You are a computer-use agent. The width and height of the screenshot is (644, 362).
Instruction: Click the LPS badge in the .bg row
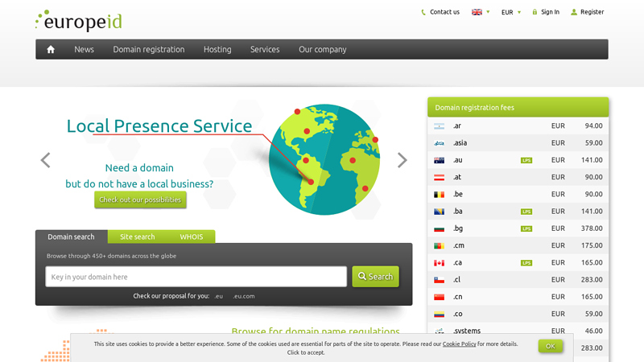(x=526, y=229)
